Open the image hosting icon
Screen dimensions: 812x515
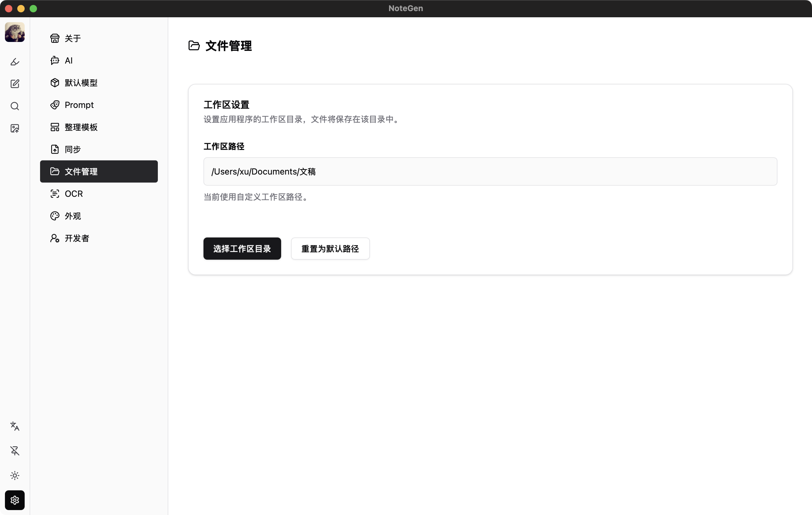(15, 129)
